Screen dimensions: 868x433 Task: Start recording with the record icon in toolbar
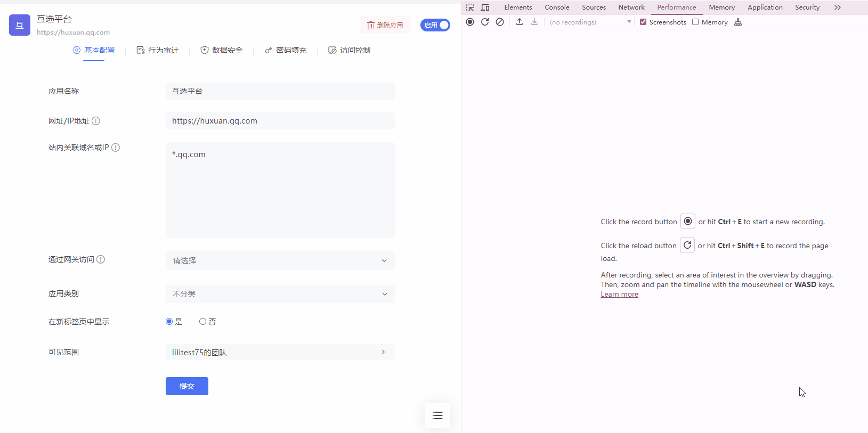[x=470, y=22]
